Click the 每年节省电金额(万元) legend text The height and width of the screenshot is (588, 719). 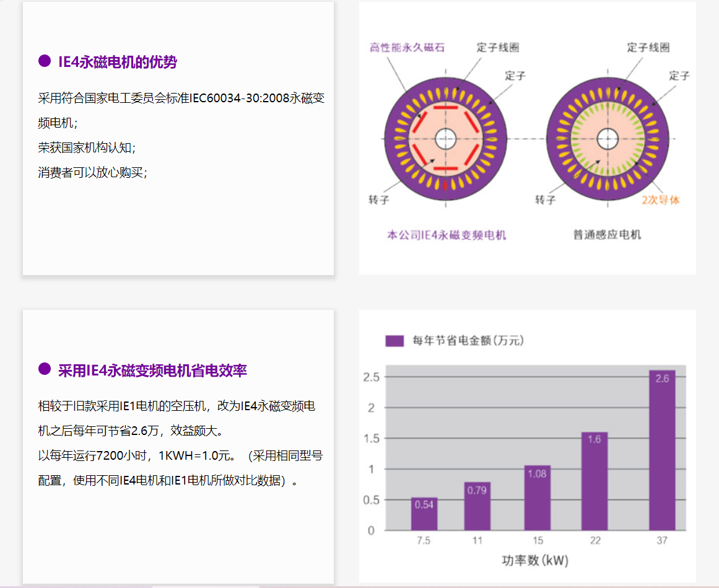(x=469, y=341)
